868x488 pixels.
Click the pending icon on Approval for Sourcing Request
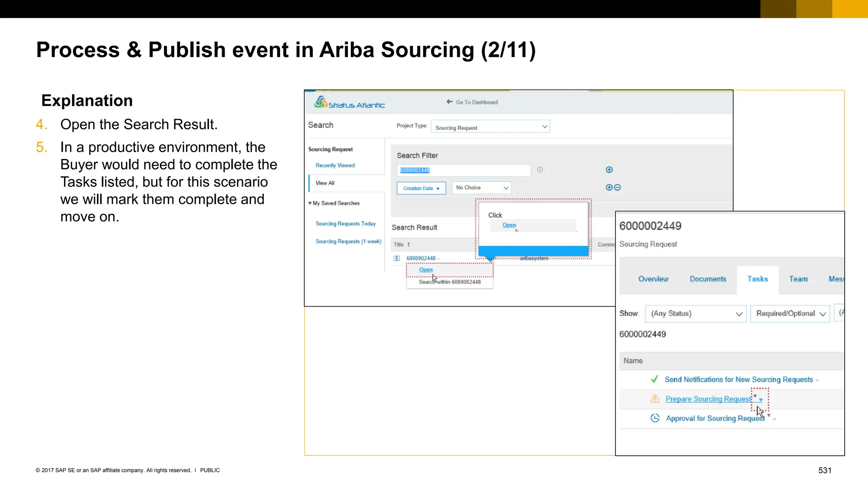[x=655, y=418]
